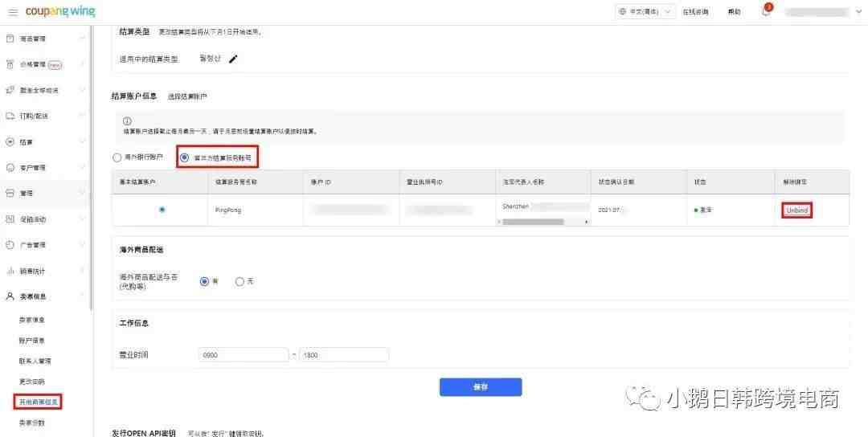Select the 海外银行账户 radio option

pos(117,157)
